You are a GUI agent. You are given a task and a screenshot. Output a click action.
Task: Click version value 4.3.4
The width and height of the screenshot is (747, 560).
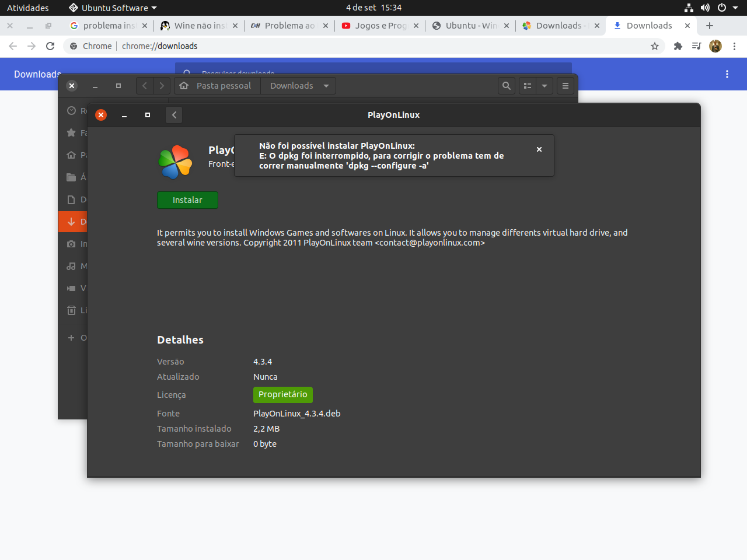pos(263,362)
